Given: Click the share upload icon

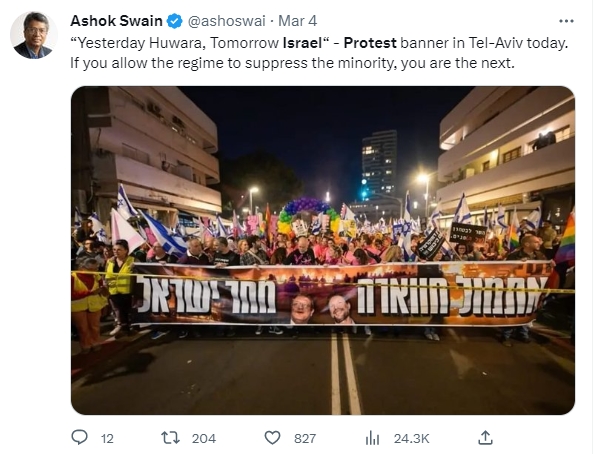Looking at the screenshot, I should [x=485, y=438].
